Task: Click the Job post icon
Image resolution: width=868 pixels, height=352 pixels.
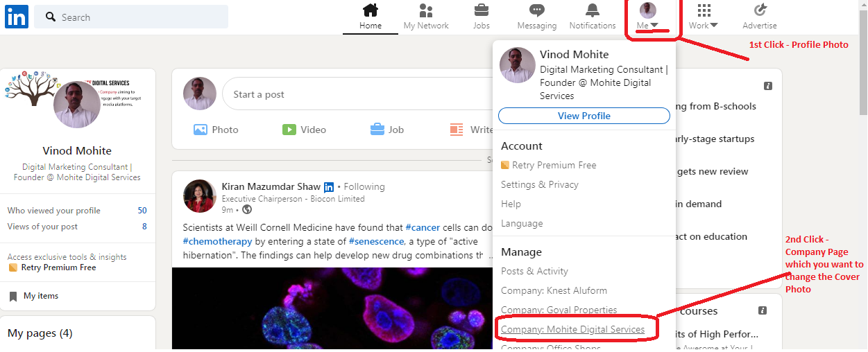Action: tap(377, 129)
